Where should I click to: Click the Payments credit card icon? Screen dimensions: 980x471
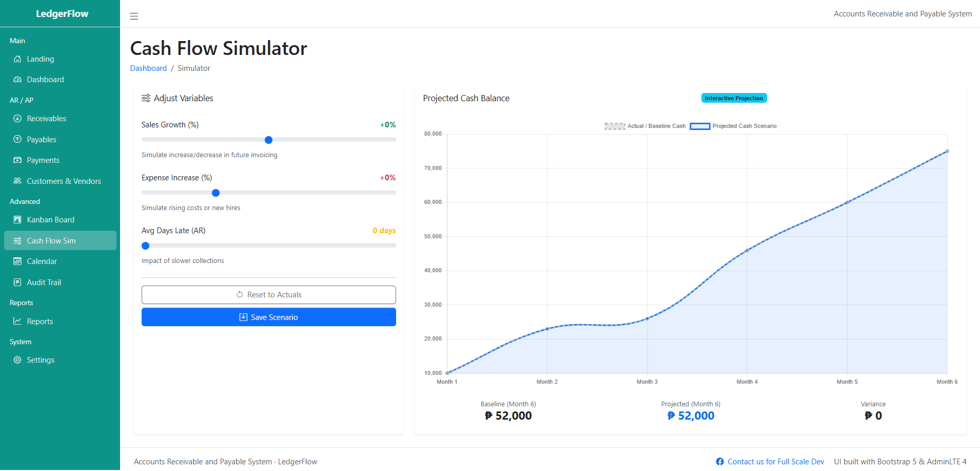17,160
